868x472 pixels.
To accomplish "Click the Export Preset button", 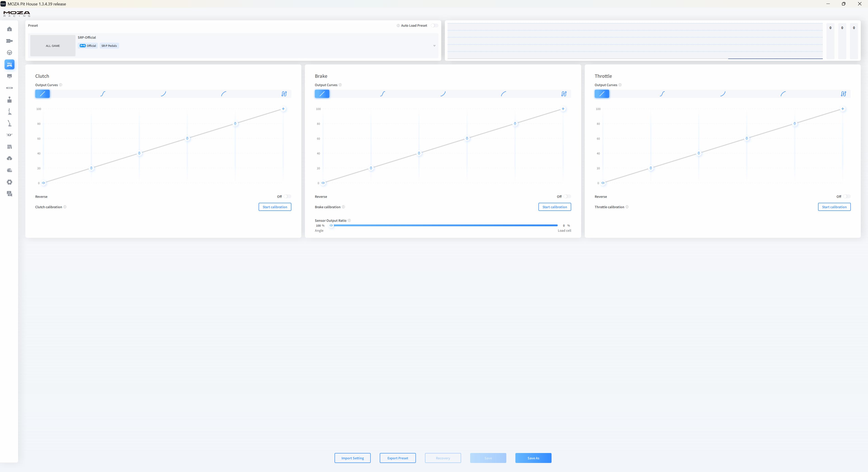I will [398, 458].
